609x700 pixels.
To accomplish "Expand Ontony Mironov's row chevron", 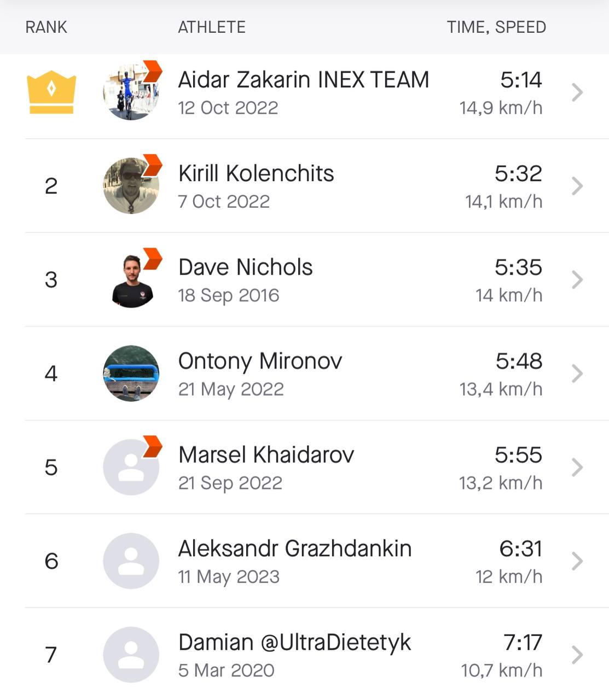I will click(x=577, y=374).
